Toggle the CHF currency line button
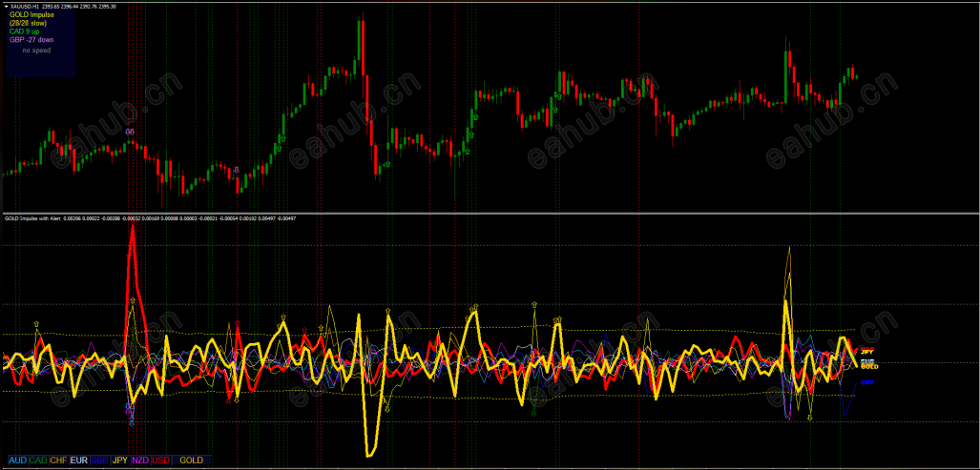Viewport: 980px width, 470px height. point(59,460)
